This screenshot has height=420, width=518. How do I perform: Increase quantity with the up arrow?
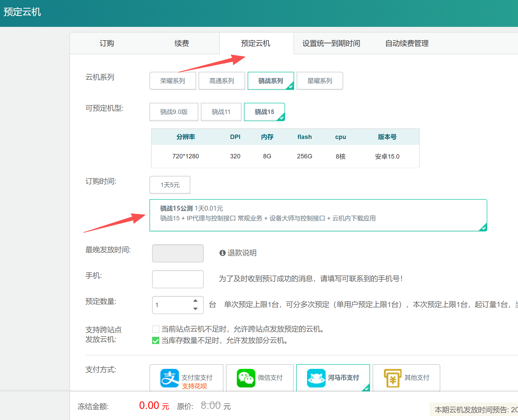coord(195,301)
